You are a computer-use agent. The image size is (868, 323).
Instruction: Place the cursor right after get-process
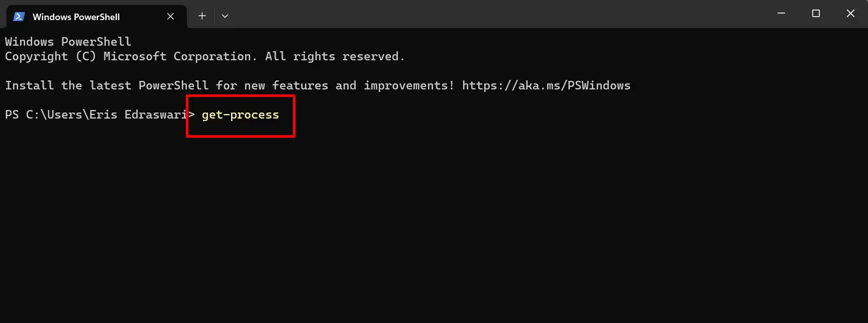(280, 115)
